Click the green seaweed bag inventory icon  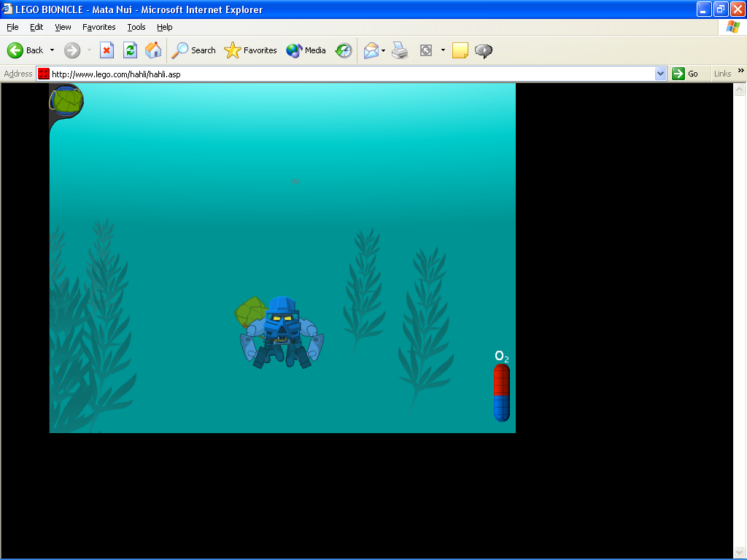click(66, 101)
